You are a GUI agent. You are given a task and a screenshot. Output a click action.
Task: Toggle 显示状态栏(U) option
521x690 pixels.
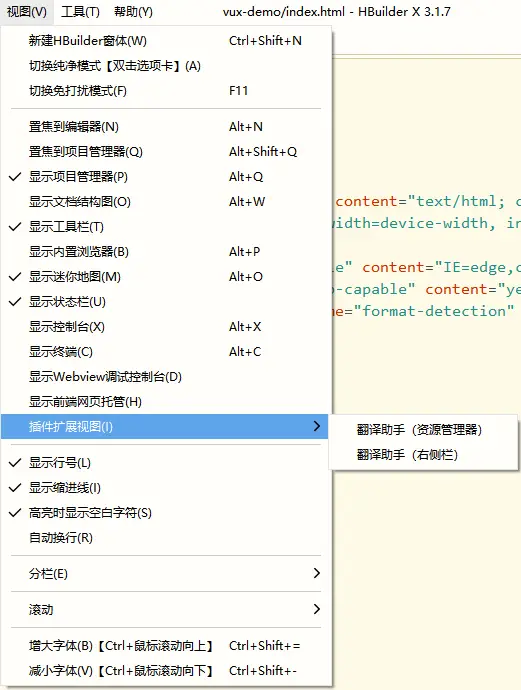[x=165, y=302]
